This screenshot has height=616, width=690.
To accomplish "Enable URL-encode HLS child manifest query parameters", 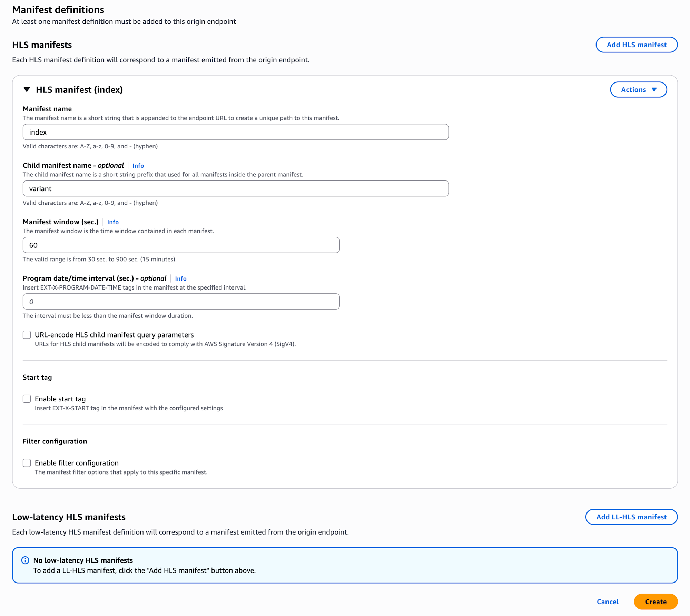I will [x=27, y=335].
